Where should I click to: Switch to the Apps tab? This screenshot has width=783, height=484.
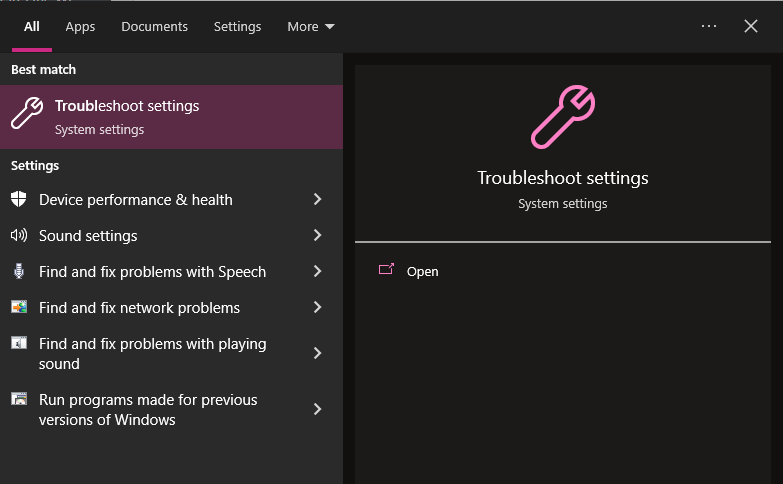click(80, 27)
